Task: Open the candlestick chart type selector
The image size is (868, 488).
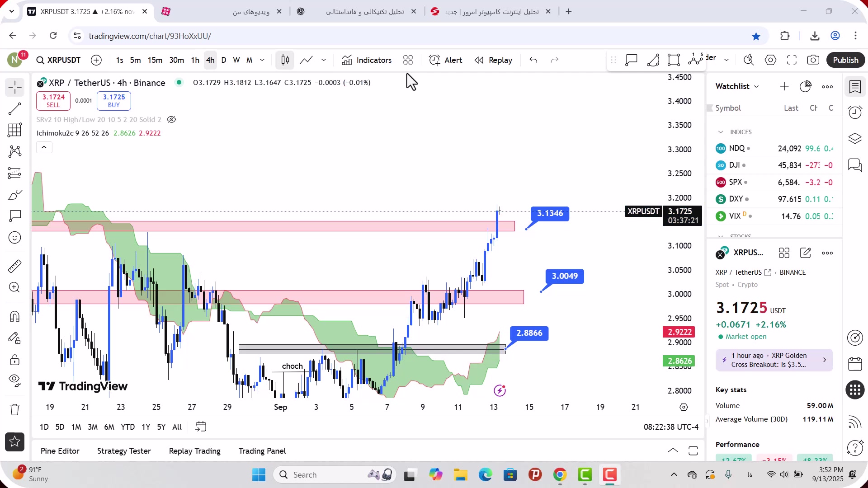Action: (x=285, y=60)
